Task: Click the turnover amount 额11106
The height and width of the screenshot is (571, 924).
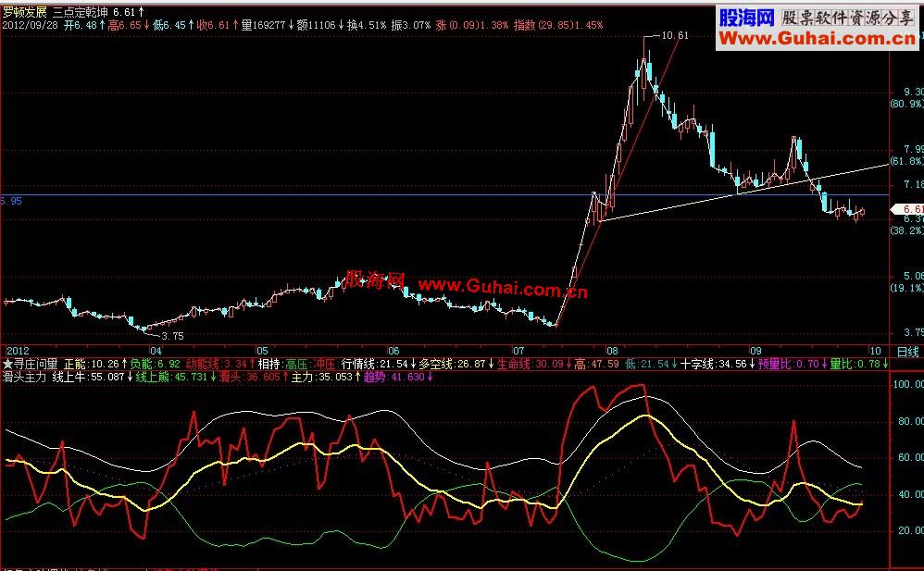Action: 317,25
